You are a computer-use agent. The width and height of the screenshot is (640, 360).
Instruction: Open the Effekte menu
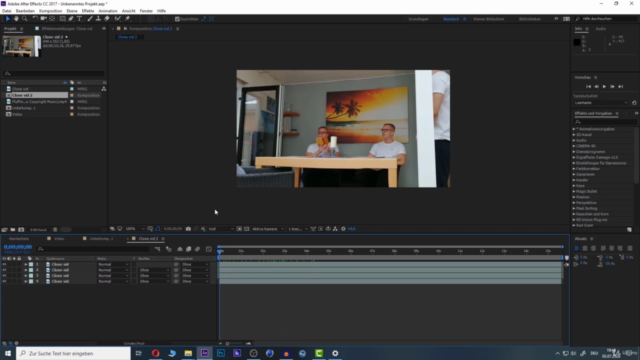[88, 11]
